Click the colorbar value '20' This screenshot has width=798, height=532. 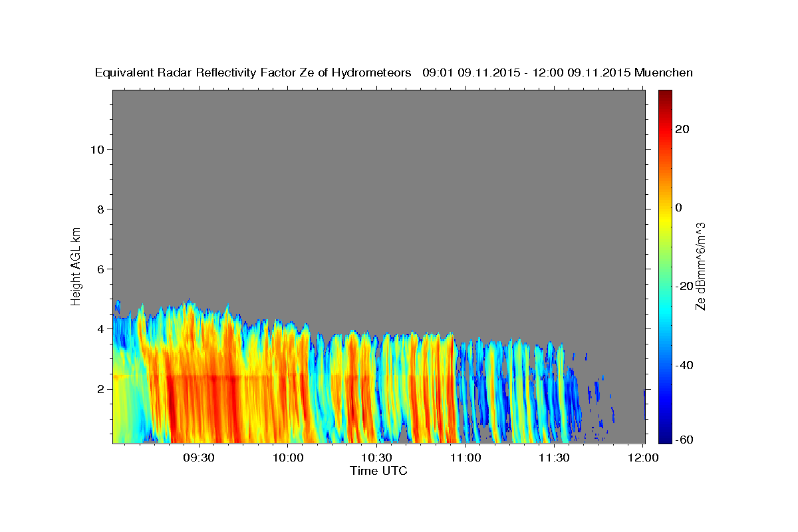pyautogui.click(x=682, y=129)
